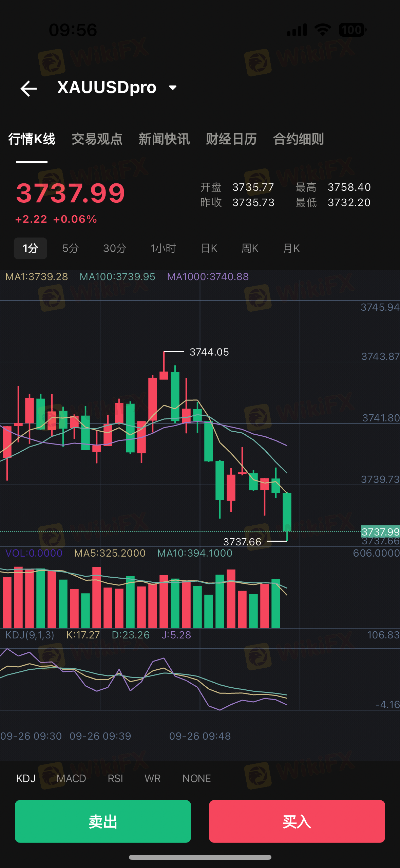The height and width of the screenshot is (868, 400).
Task: Switch to the 交易观点 tab
Action: [97, 139]
